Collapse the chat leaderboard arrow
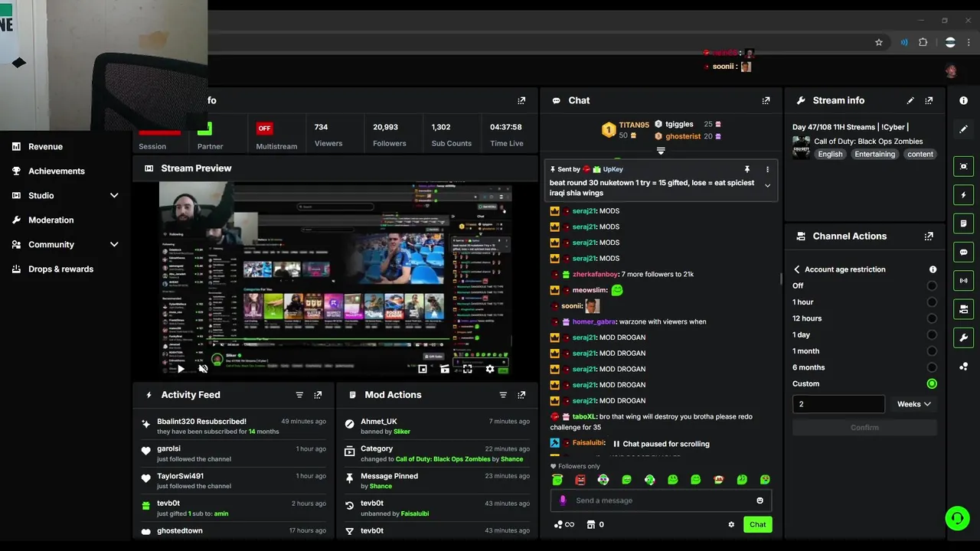 coord(661,151)
